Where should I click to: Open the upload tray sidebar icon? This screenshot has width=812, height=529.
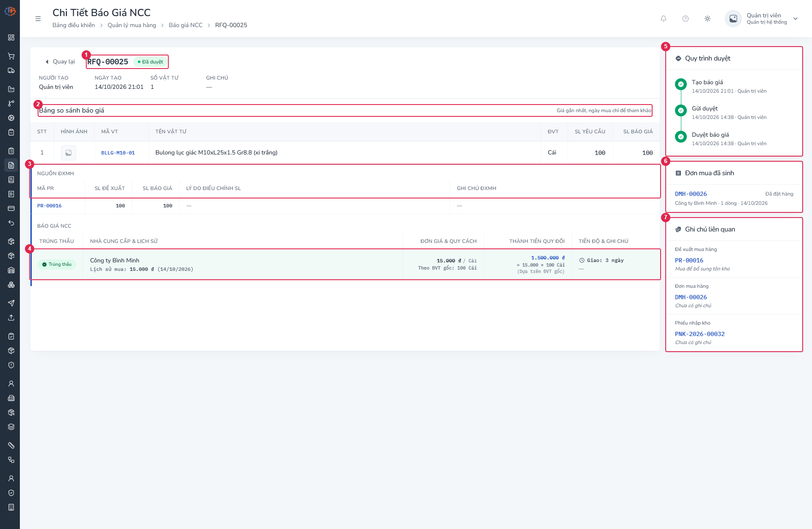click(11, 318)
